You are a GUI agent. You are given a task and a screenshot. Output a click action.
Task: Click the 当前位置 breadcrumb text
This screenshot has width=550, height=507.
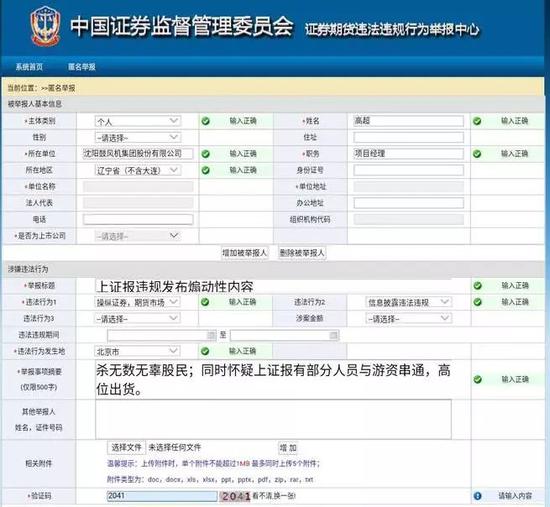[41, 88]
